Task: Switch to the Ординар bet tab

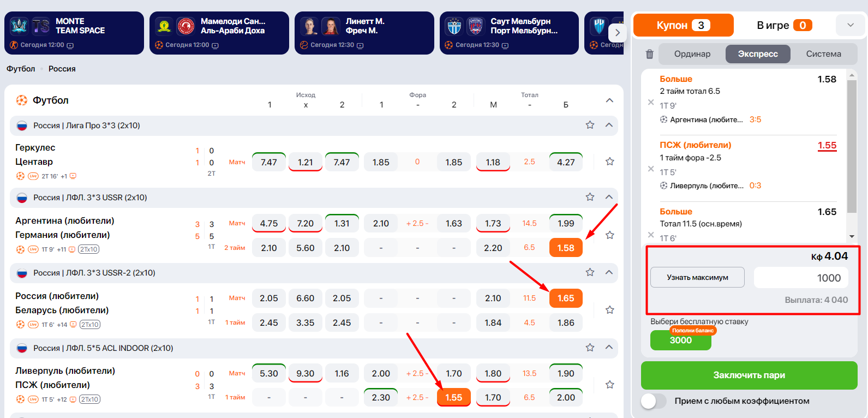Action: [x=692, y=54]
